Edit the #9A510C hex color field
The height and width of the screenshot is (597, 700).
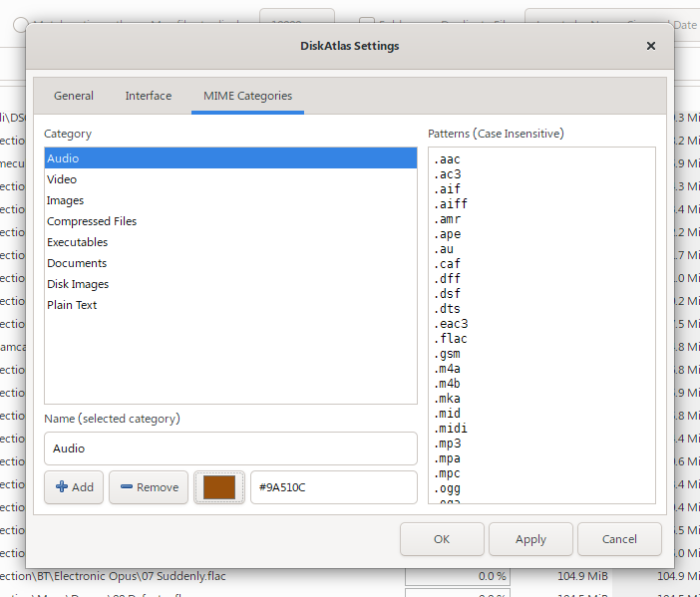click(x=334, y=486)
